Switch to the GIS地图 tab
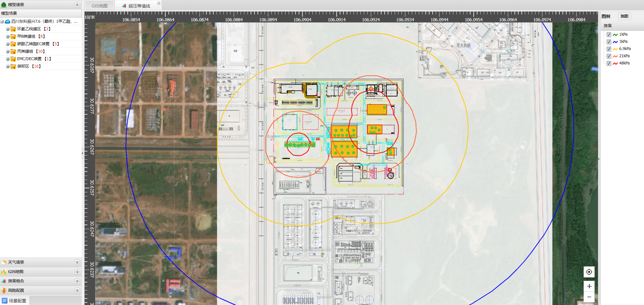 click(99, 6)
